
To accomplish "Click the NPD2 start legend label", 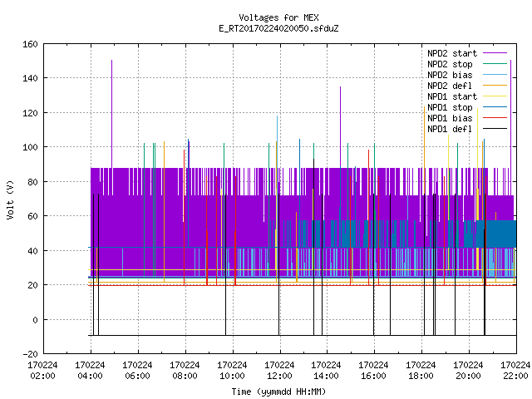I will point(452,53).
